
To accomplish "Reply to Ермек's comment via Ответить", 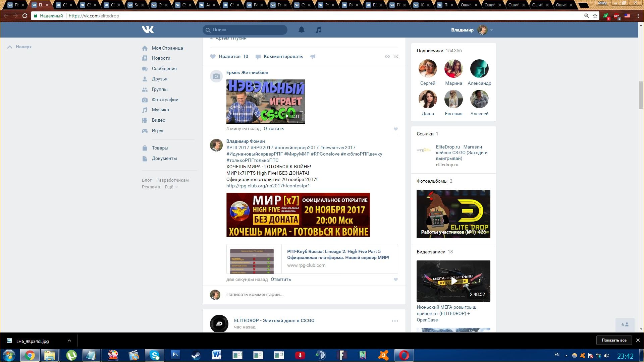I will [x=274, y=128].
